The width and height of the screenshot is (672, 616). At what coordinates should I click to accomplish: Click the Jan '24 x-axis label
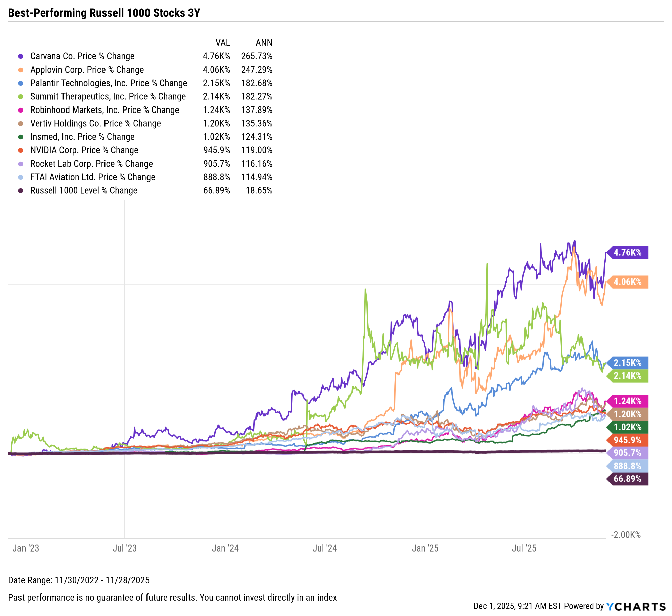(225, 548)
